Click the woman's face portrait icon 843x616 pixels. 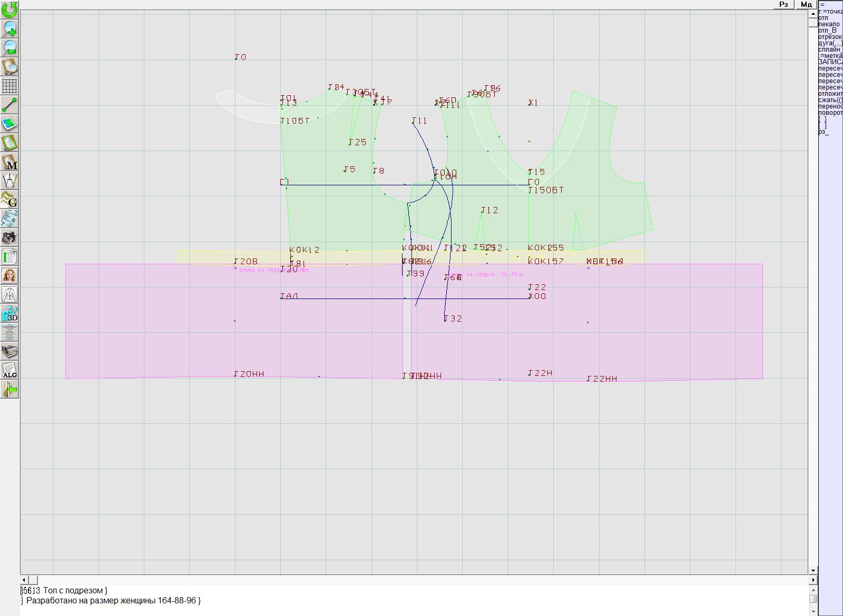(x=9, y=275)
